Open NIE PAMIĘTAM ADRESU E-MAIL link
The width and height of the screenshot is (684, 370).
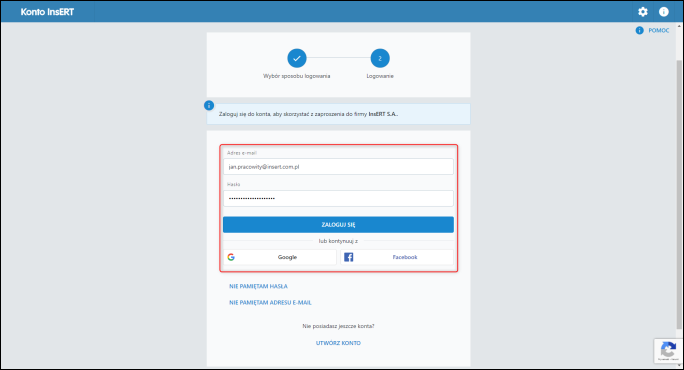click(x=270, y=302)
